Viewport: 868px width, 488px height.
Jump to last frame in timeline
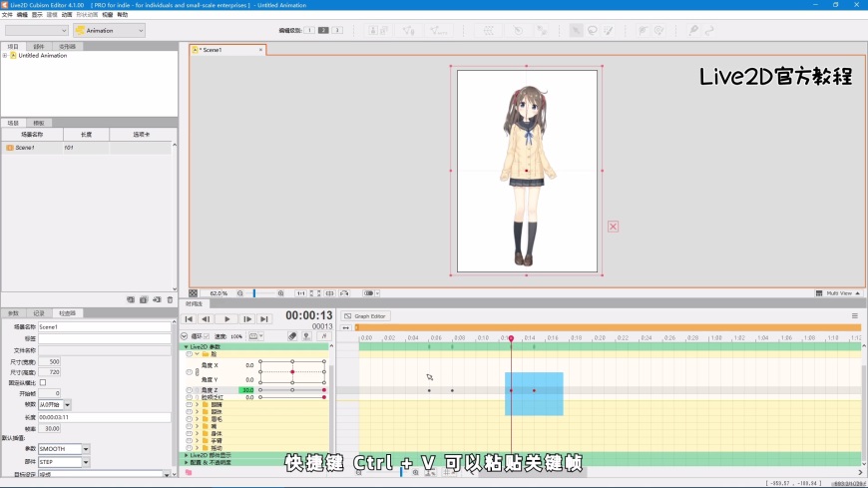(264, 319)
